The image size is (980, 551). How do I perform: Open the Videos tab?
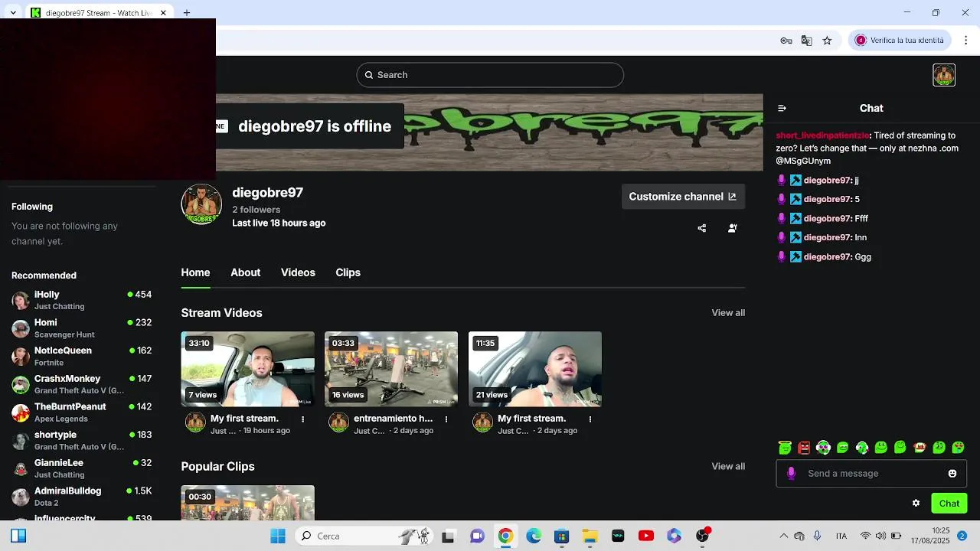(x=298, y=272)
